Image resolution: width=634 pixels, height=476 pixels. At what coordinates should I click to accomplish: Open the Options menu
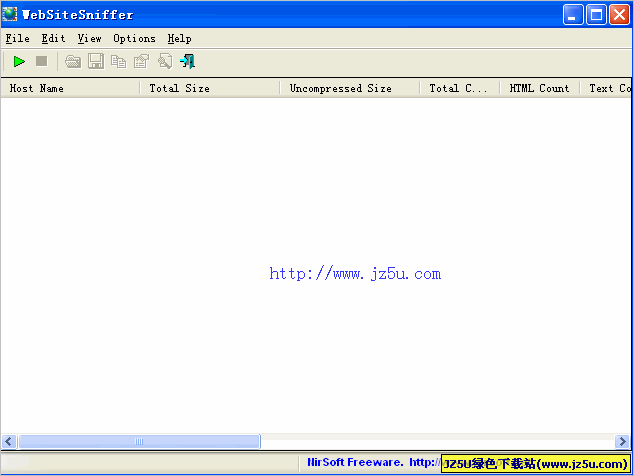(x=134, y=38)
